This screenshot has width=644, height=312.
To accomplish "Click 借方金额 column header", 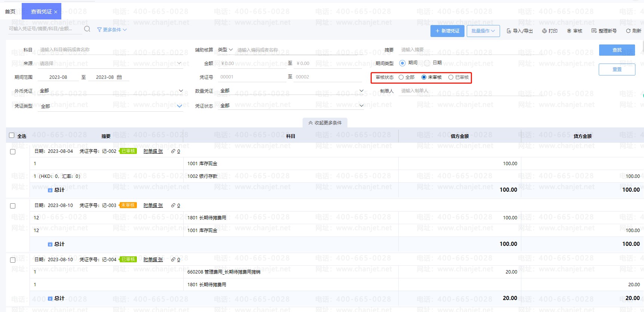I will click(460, 136).
